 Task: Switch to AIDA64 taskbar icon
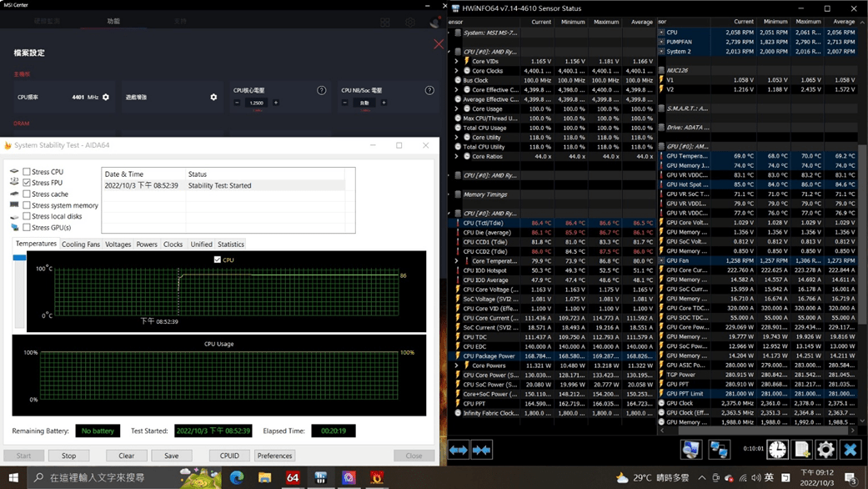(x=293, y=477)
